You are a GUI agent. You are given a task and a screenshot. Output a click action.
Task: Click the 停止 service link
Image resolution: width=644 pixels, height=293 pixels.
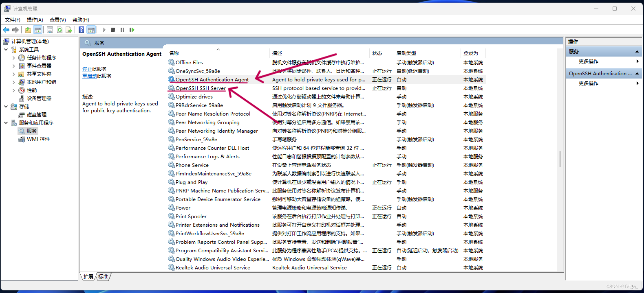[x=87, y=69]
